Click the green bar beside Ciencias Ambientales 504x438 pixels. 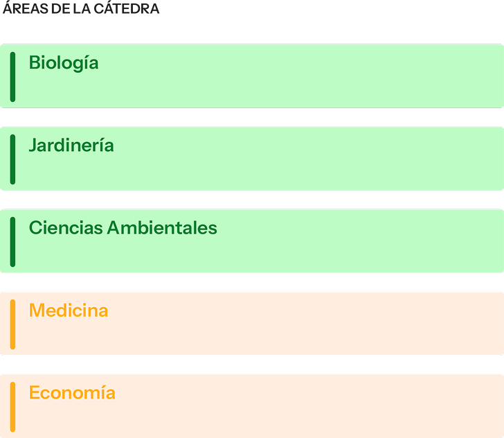pos(12,242)
